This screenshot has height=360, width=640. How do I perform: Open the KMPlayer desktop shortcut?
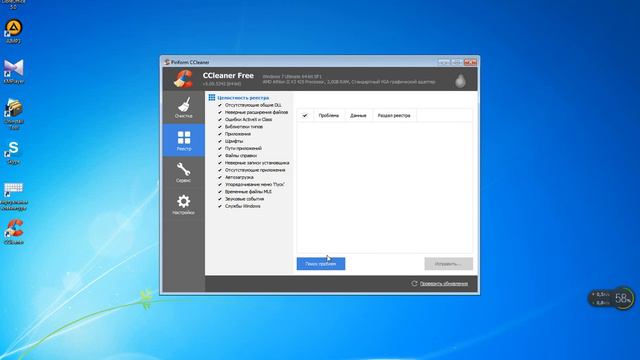point(13,71)
